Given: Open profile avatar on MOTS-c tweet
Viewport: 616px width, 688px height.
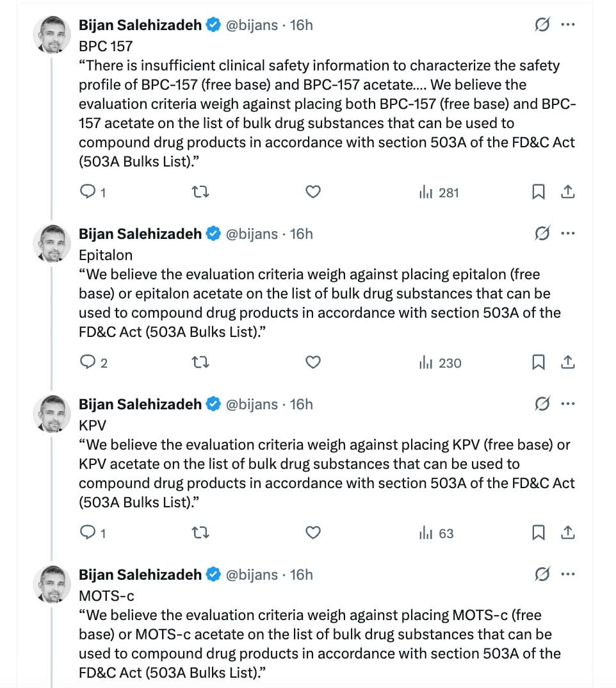Looking at the screenshot, I should coord(52,584).
